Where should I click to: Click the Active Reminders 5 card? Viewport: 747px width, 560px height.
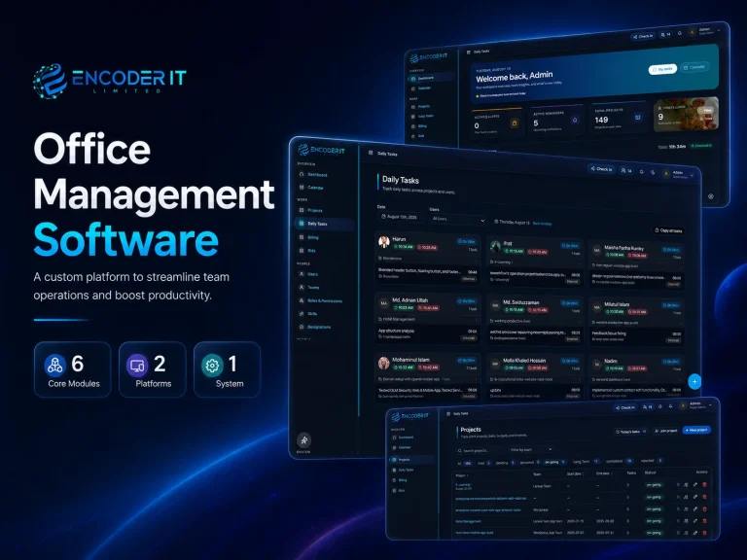tap(556, 122)
